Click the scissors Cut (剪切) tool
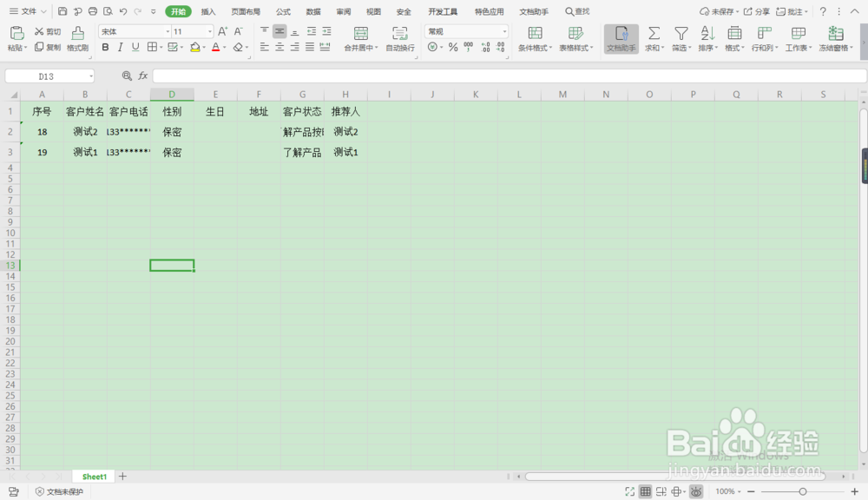This screenshot has width=868, height=500. click(x=48, y=31)
